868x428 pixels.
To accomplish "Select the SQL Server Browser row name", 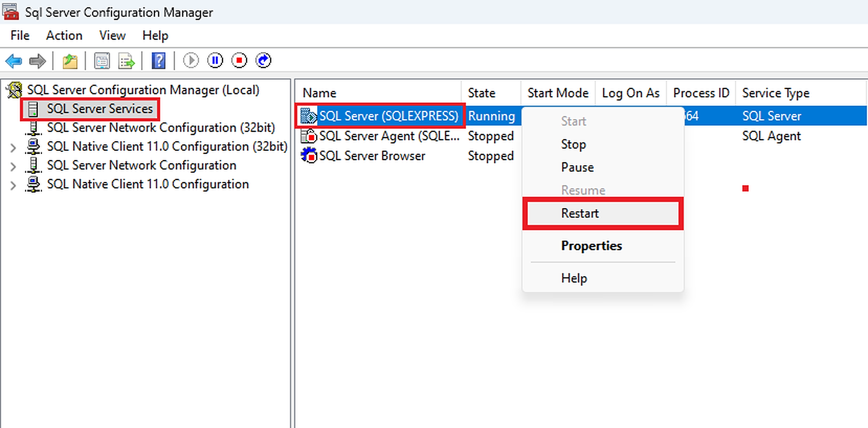I will 372,156.
